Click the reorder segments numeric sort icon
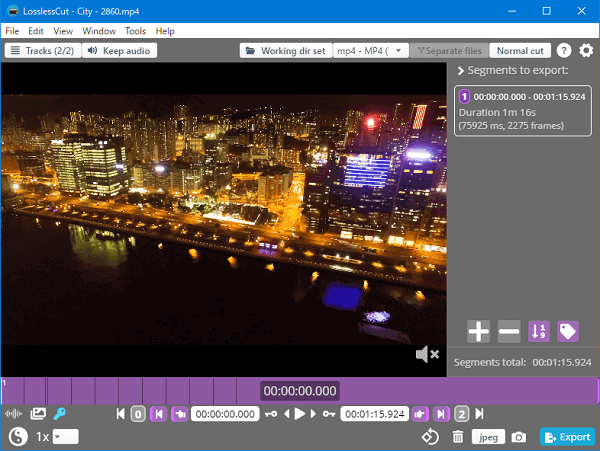This screenshot has height=451, width=600. 539,332
